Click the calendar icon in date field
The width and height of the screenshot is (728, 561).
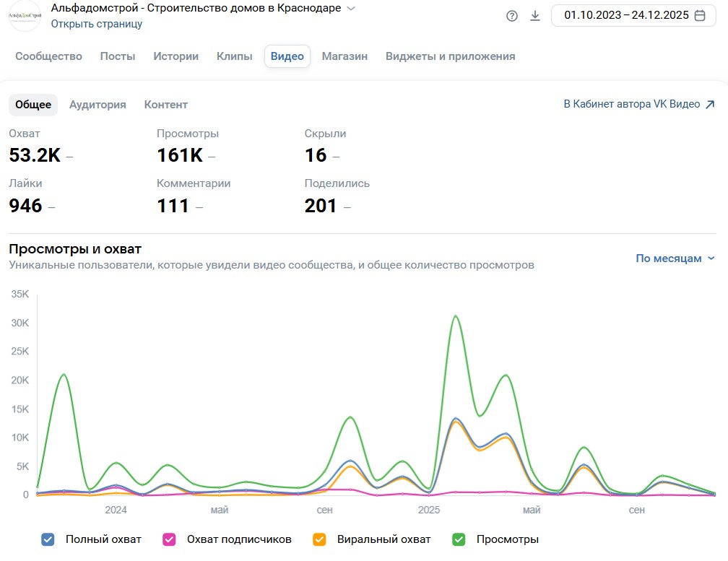click(x=700, y=16)
